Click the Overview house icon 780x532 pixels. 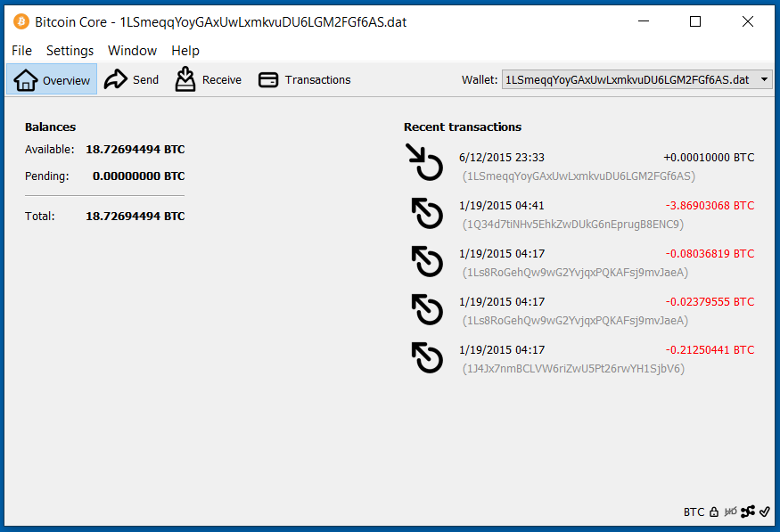pos(27,80)
